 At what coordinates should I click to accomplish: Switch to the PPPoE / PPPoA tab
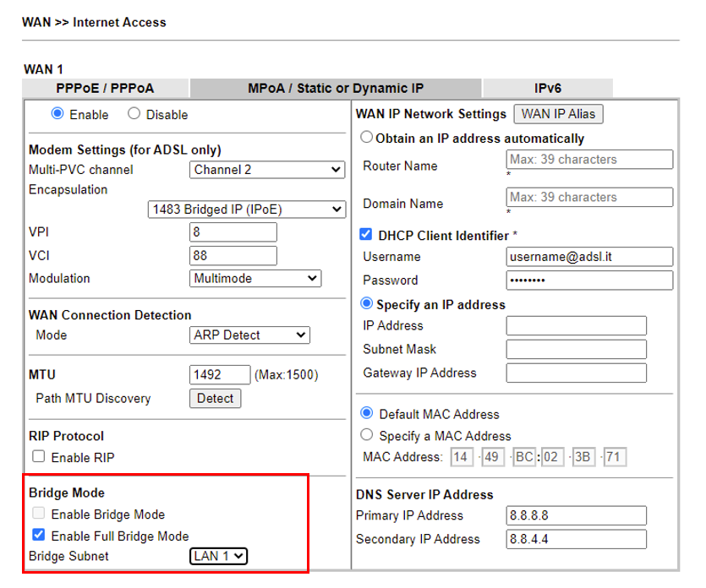click(105, 88)
